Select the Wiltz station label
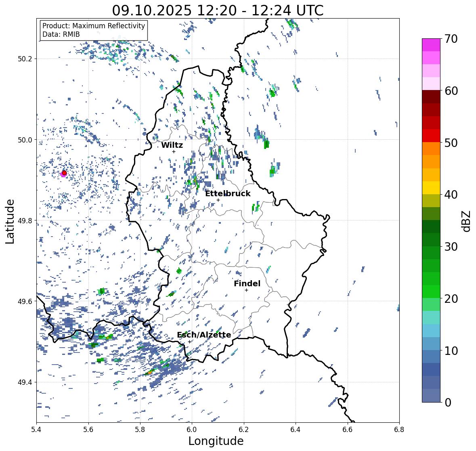Image resolution: width=476 pixels, height=451 pixels. (x=172, y=145)
